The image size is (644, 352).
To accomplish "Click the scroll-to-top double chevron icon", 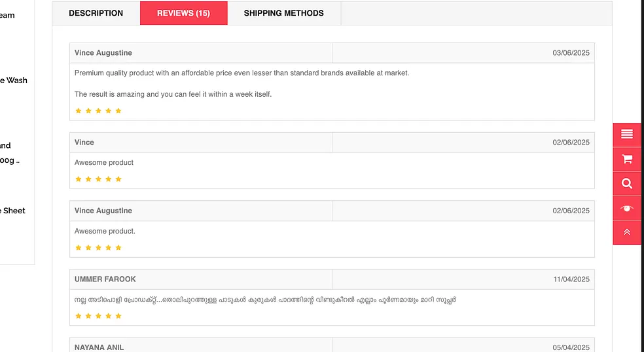I will click(627, 232).
